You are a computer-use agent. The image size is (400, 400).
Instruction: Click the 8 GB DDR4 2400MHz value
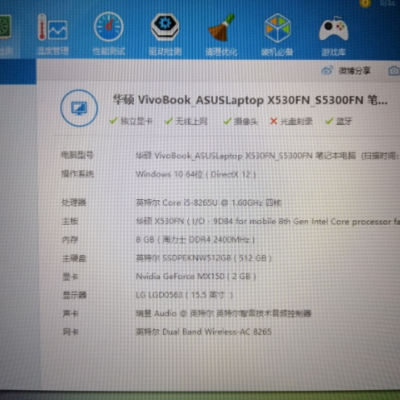(x=195, y=240)
